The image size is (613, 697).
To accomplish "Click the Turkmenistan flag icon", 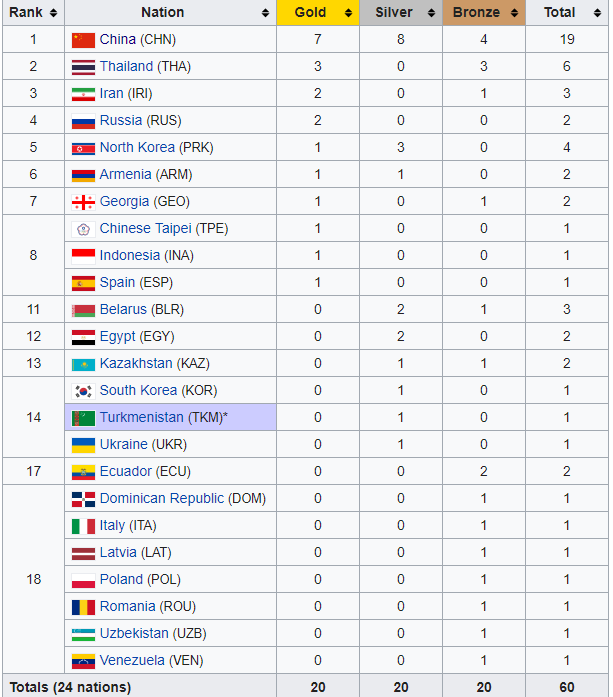I will (x=83, y=418).
